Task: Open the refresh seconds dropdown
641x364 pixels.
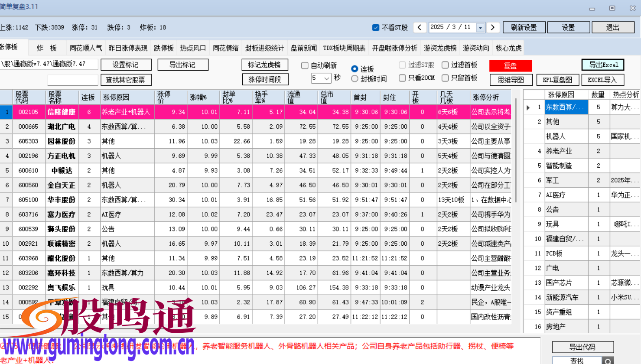Action: pos(327,78)
